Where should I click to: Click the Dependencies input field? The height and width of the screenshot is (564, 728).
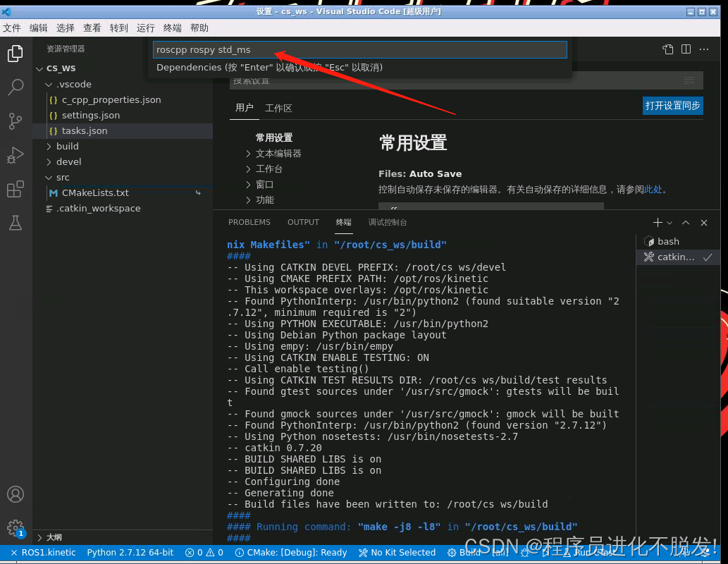(x=360, y=50)
